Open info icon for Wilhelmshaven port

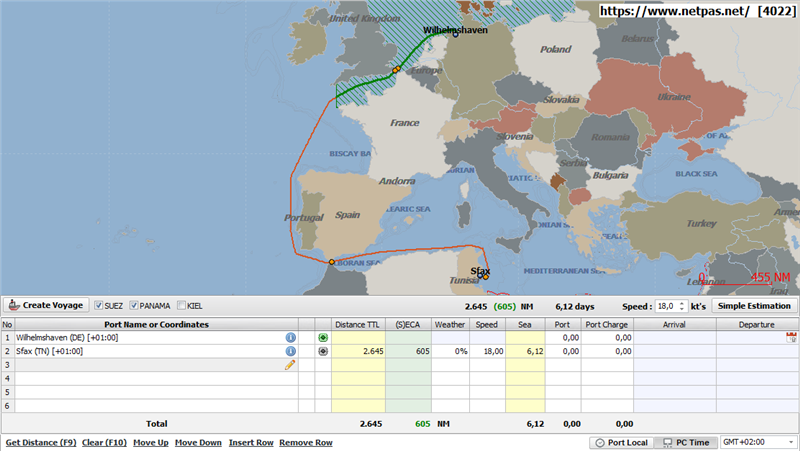pos(291,338)
